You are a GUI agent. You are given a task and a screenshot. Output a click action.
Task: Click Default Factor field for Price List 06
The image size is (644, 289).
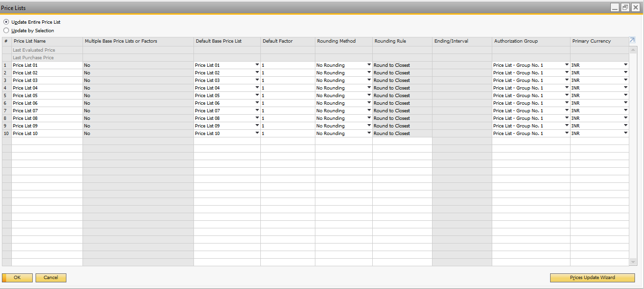tap(287, 103)
